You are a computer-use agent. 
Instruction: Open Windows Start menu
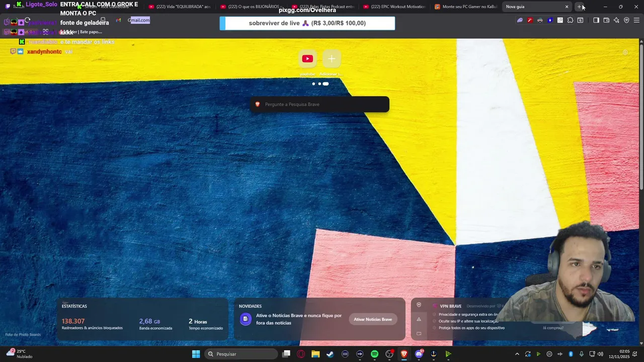pos(196,354)
